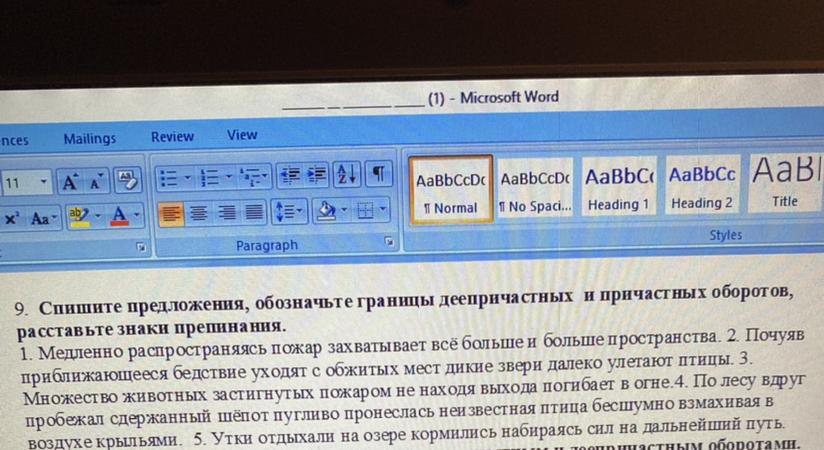Open the Paragraph dialog launcher

tap(388, 241)
